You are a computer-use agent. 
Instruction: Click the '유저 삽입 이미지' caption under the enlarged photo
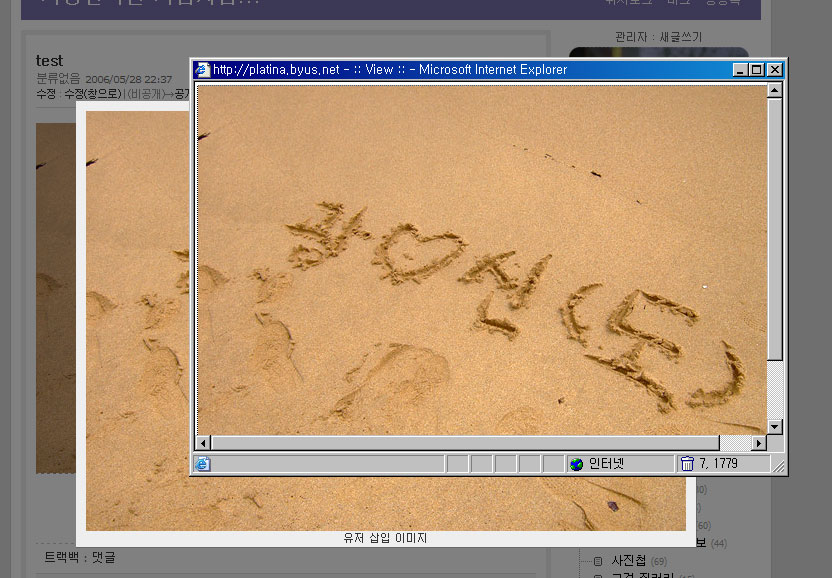coord(385,538)
